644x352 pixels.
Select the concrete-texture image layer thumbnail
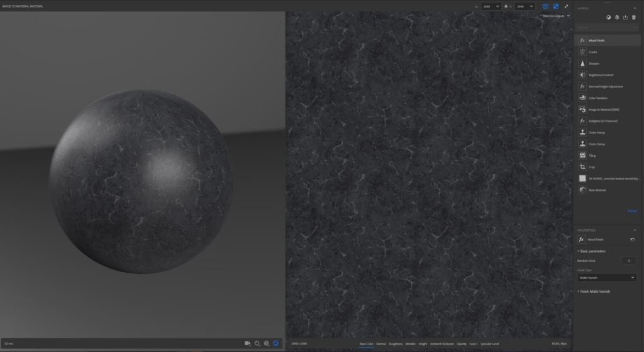(582, 178)
